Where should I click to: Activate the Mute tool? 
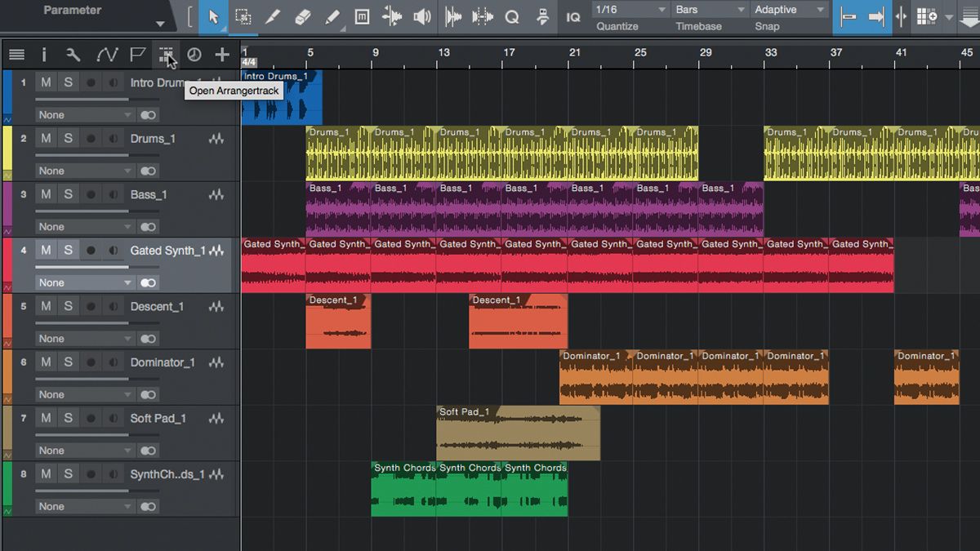(363, 16)
